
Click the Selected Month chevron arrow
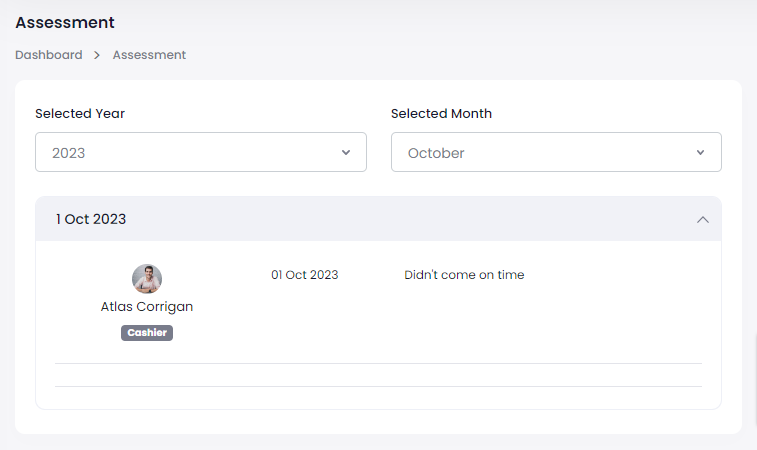[701, 152]
